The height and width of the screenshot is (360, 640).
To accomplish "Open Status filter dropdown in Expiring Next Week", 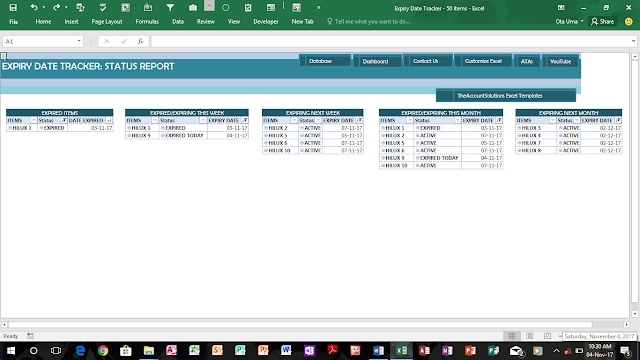I will point(318,120).
